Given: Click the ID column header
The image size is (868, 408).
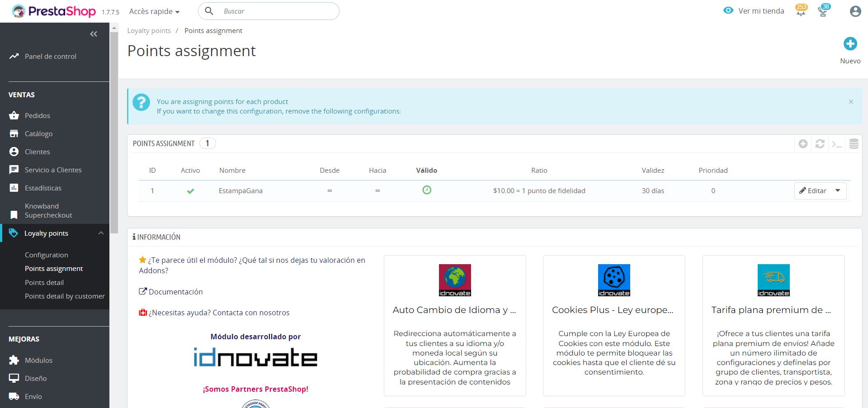Looking at the screenshot, I should 152,170.
